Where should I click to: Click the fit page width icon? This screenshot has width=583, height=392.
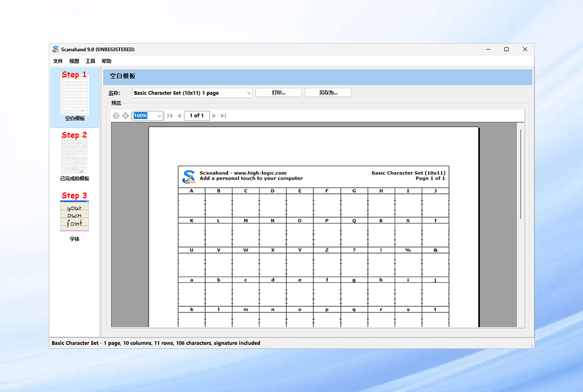tap(116, 115)
